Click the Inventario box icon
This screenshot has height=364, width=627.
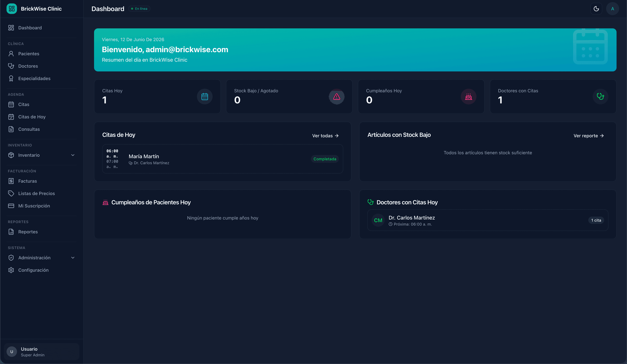click(11, 155)
